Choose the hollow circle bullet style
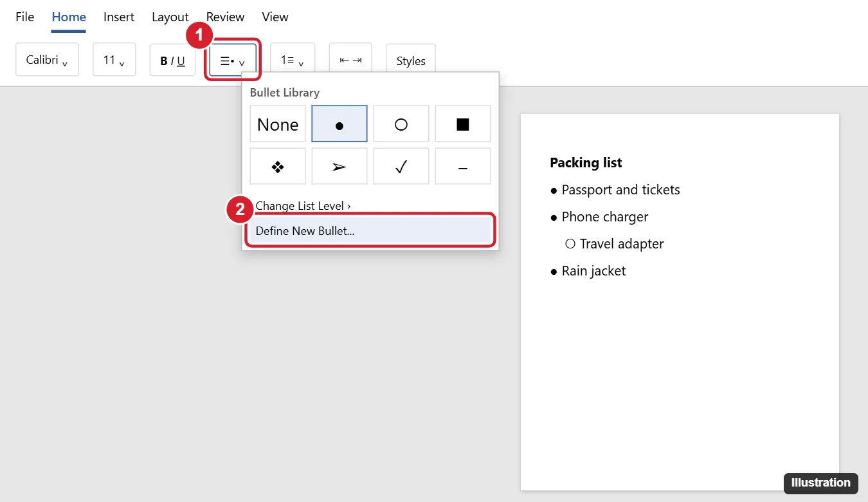This screenshot has height=502, width=868. coord(401,124)
